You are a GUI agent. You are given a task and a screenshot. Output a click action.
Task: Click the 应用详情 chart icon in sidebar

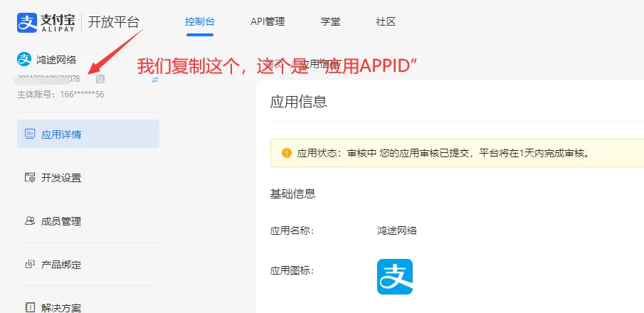[30, 134]
